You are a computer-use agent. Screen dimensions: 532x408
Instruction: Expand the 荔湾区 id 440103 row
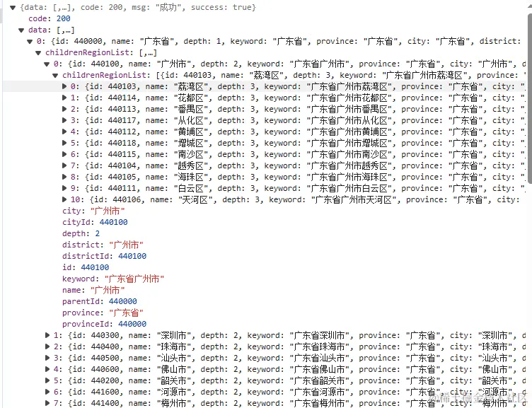pyautogui.click(x=64, y=86)
